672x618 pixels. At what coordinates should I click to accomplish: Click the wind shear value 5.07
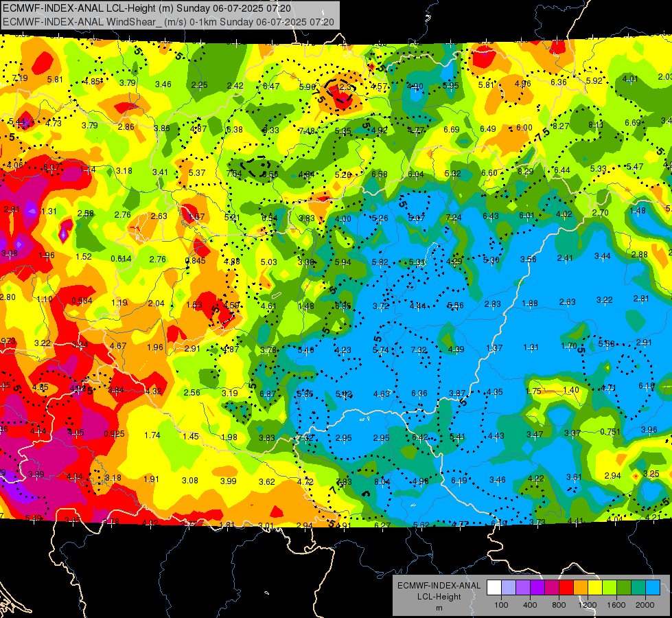click(x=417, y=218)
